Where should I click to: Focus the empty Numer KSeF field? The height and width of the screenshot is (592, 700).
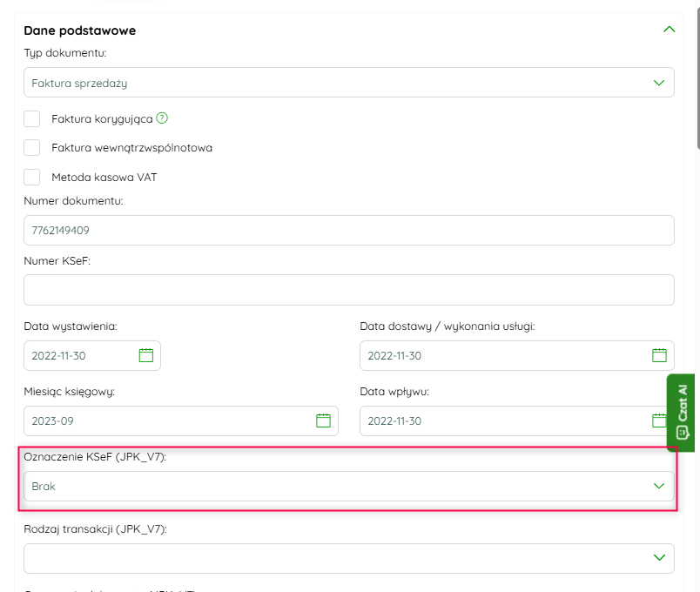348,290
